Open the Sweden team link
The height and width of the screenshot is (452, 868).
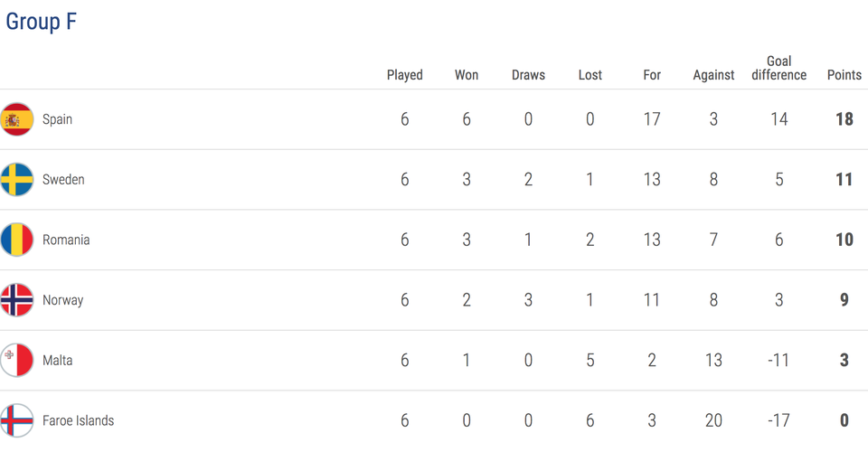click(x=63, y=179)
